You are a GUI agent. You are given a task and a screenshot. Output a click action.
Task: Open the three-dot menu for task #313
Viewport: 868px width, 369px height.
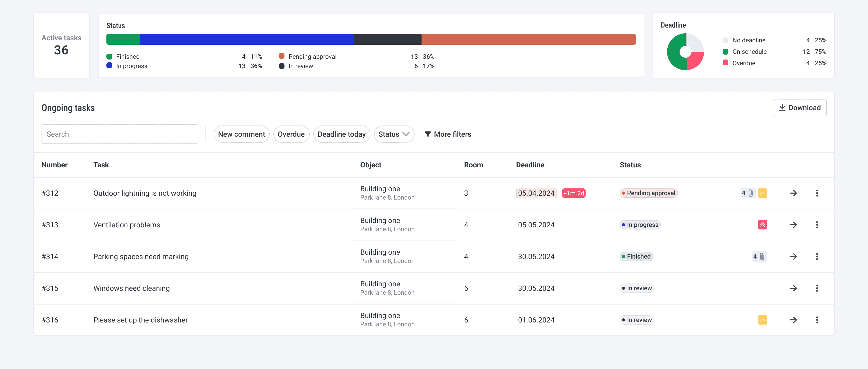click(816, 225)
